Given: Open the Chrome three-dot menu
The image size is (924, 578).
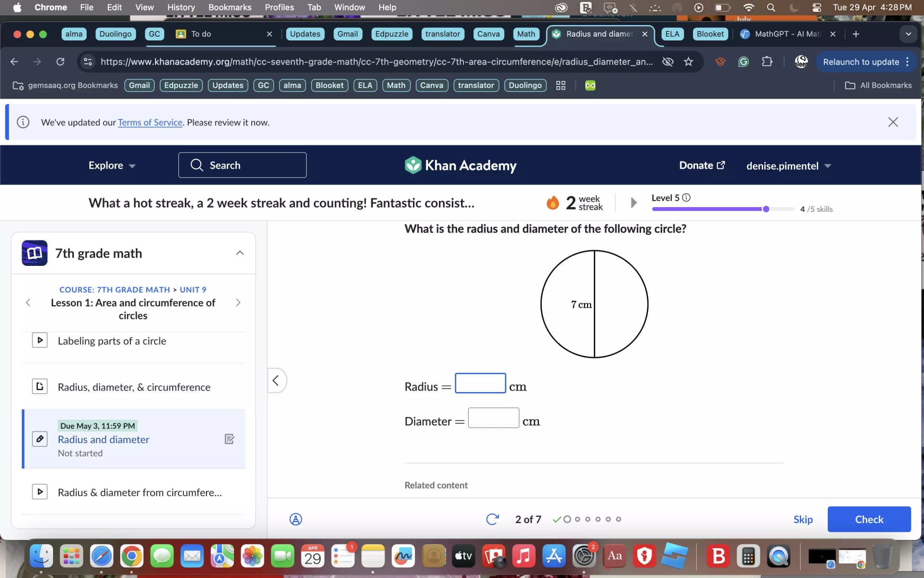Looking at the screenshot, I should coord(907,62).
